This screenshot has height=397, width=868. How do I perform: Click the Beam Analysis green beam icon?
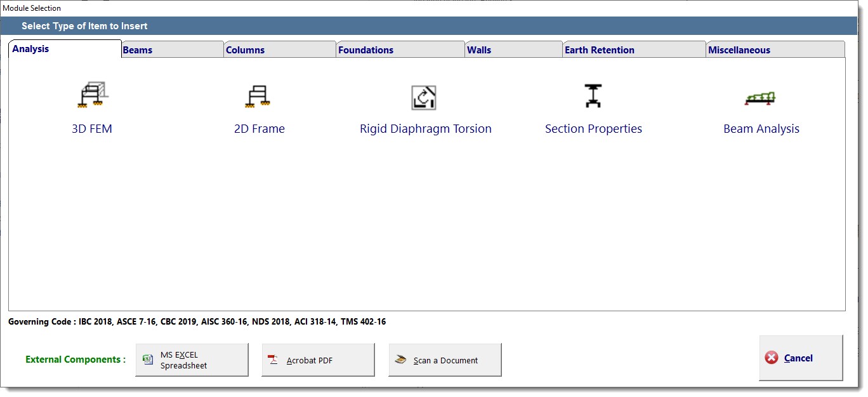(760, 97)
